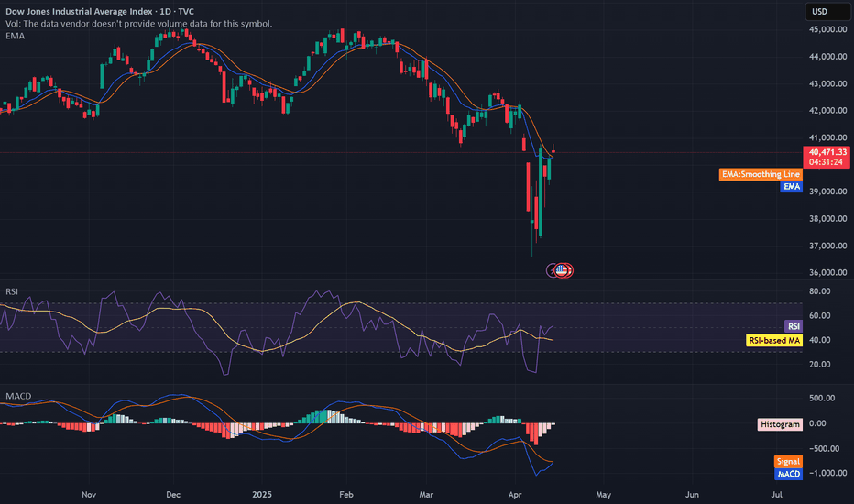
Task: Click the US economic event flag icon
Action: pos(561,269)
